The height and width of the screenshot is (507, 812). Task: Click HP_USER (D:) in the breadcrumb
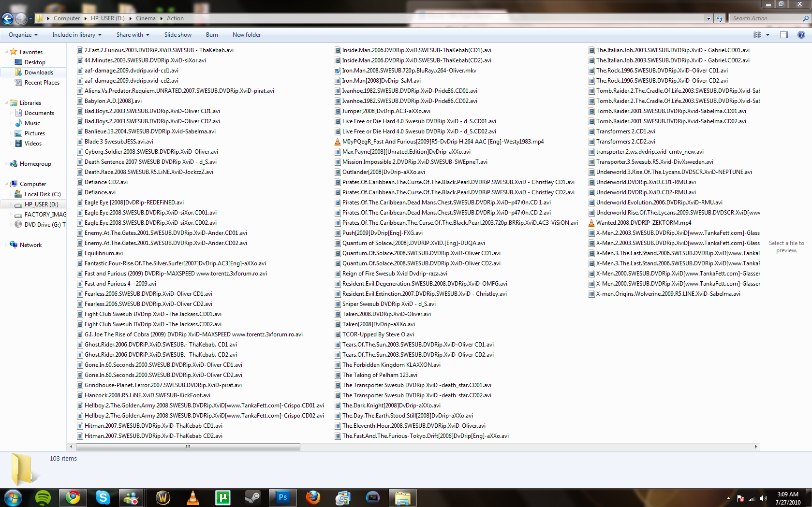(108, 18)
